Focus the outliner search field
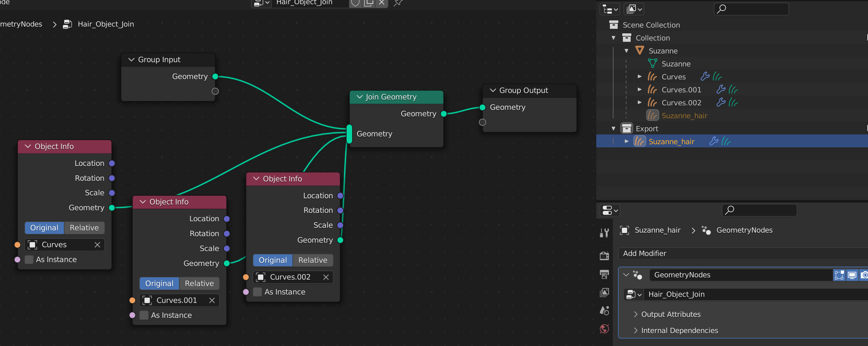 [751, 9]
